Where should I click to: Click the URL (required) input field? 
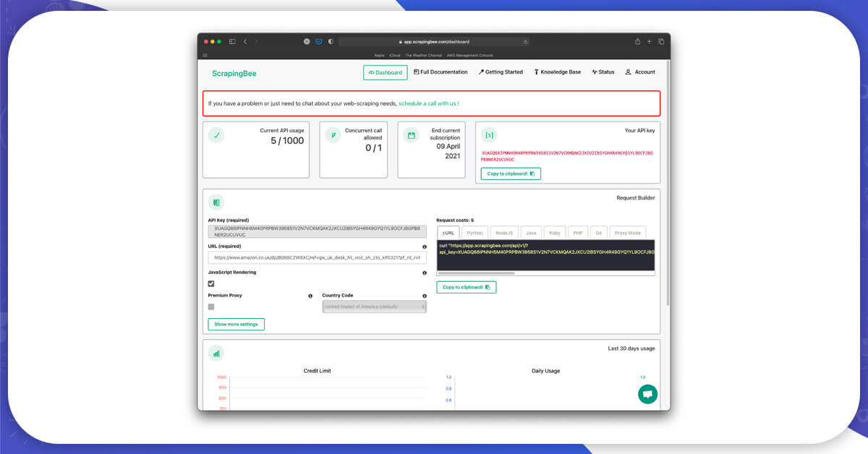pyautogui.click(x=317, y=257)
